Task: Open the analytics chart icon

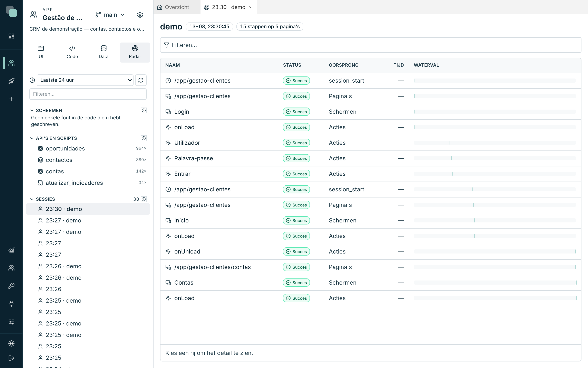Action: 11,250
